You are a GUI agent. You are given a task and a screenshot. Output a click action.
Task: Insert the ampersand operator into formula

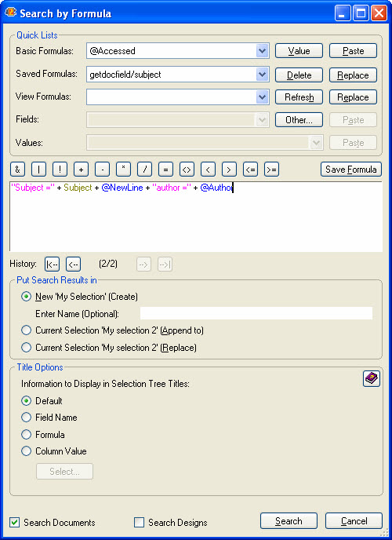coord(17,169)
